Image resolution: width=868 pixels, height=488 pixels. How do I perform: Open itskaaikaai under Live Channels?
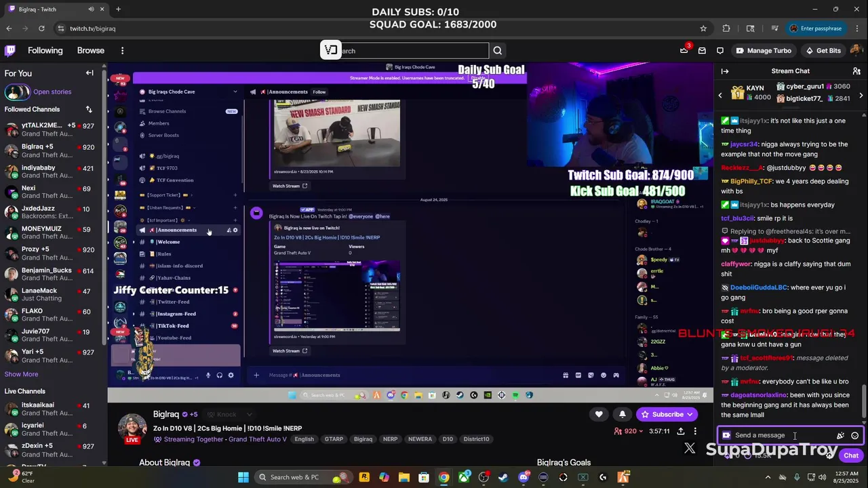point(53,409)
